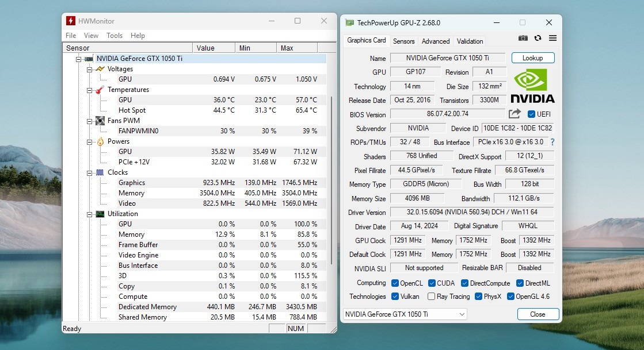
Task: Toggle the DirectCompute checkbox
Action: pyautogui.click(x=464, y=283)
